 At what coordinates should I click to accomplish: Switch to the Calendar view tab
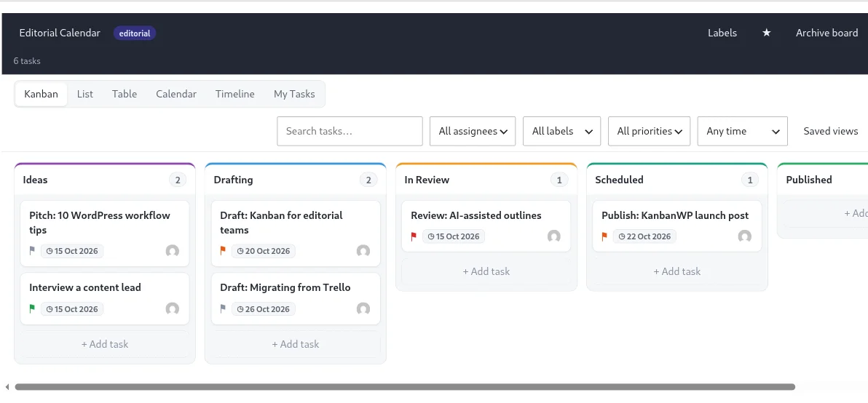click(x=176, y=94)
